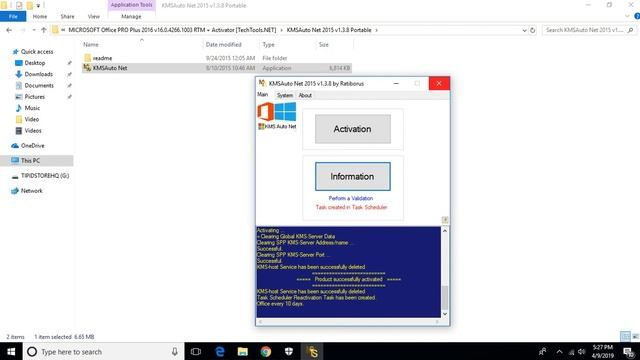Open Task View from the taskbar
This screenshot has height=360, width=640.
pos(196,351)
